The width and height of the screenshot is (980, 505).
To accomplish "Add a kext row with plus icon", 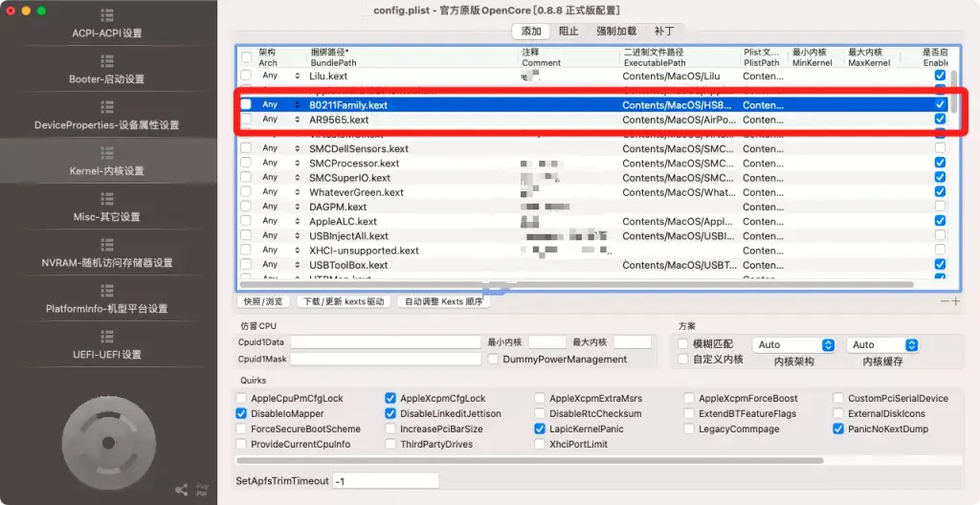I will tap(956, 301).
